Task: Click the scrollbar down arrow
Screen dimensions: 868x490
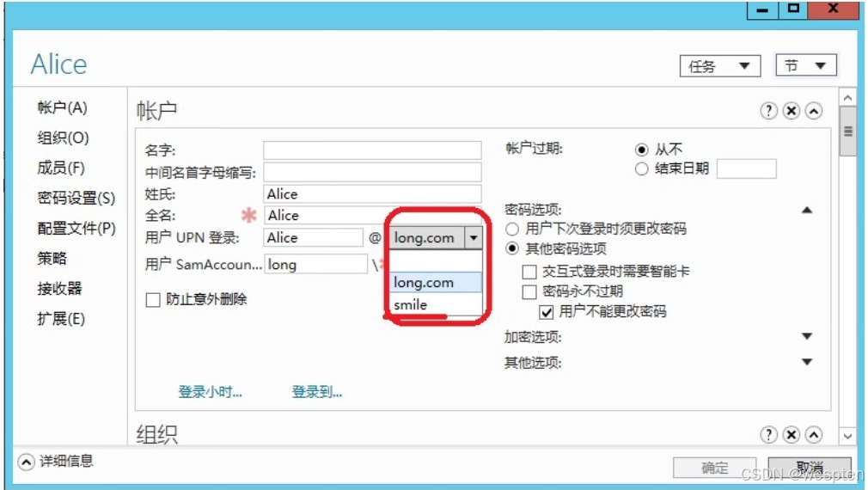Action: tap(847, 437)
